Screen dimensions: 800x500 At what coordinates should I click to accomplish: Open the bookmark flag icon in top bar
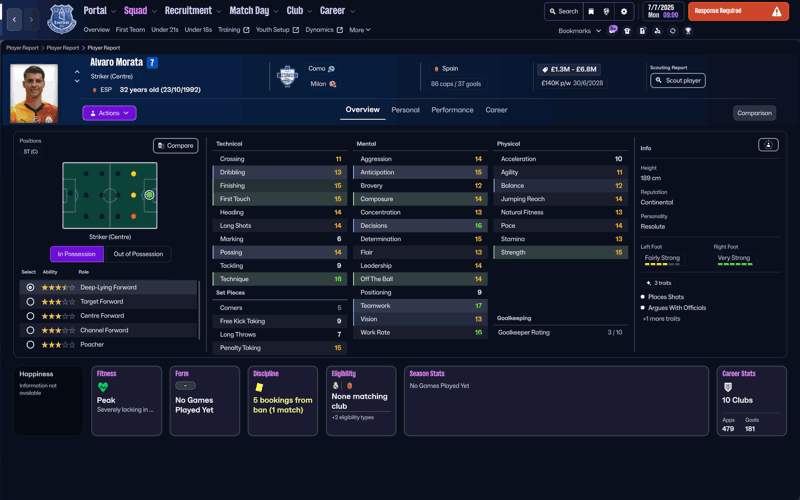point(591,11)
